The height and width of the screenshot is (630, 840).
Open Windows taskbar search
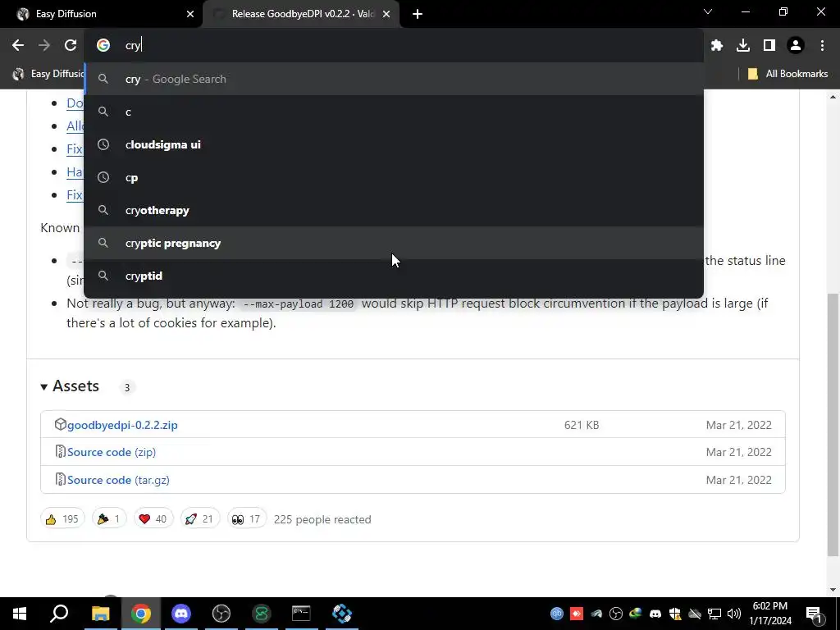pyautogui.click(x=59, y=614)
